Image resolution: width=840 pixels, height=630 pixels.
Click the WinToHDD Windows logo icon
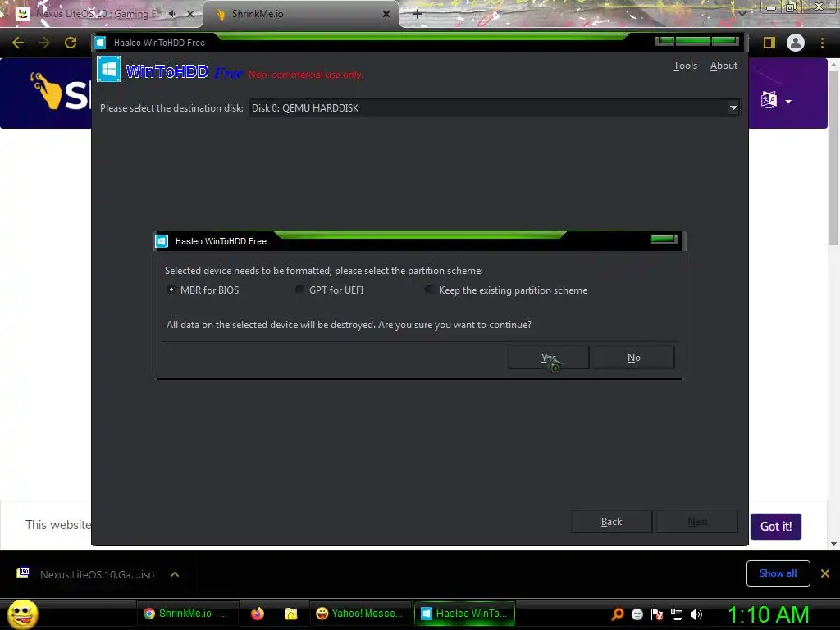[x=109, y=69]
